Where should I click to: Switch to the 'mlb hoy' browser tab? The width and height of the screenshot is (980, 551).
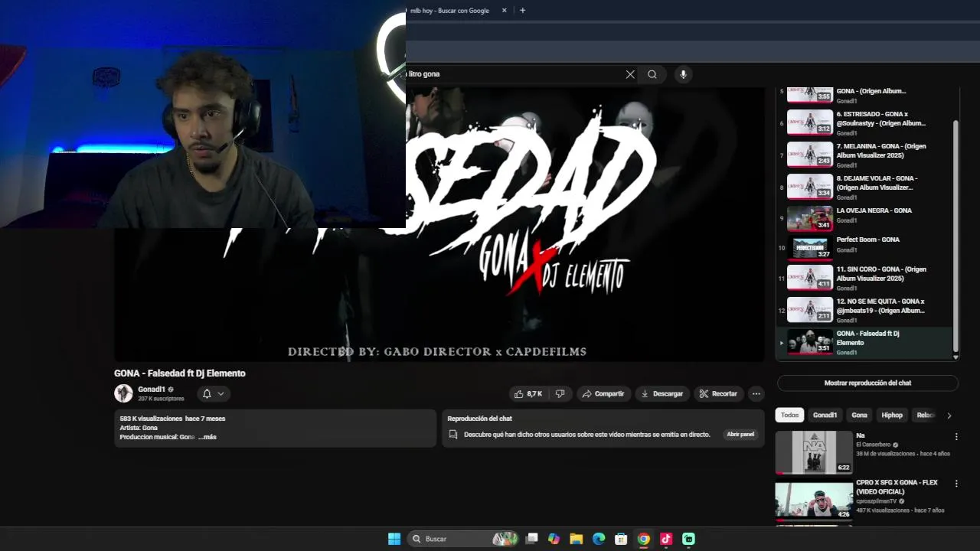[x=452, y=11]
